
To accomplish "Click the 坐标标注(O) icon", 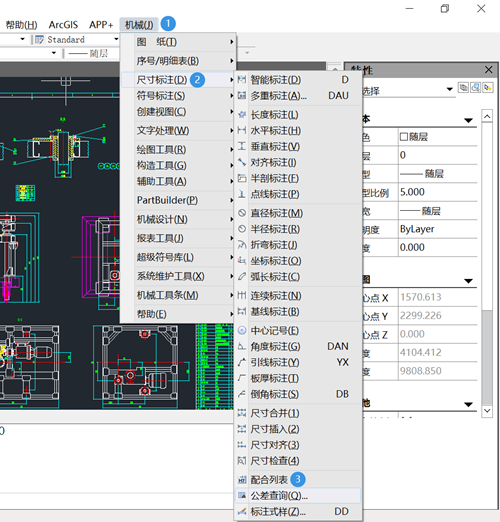I will click(x=242, y=261).
